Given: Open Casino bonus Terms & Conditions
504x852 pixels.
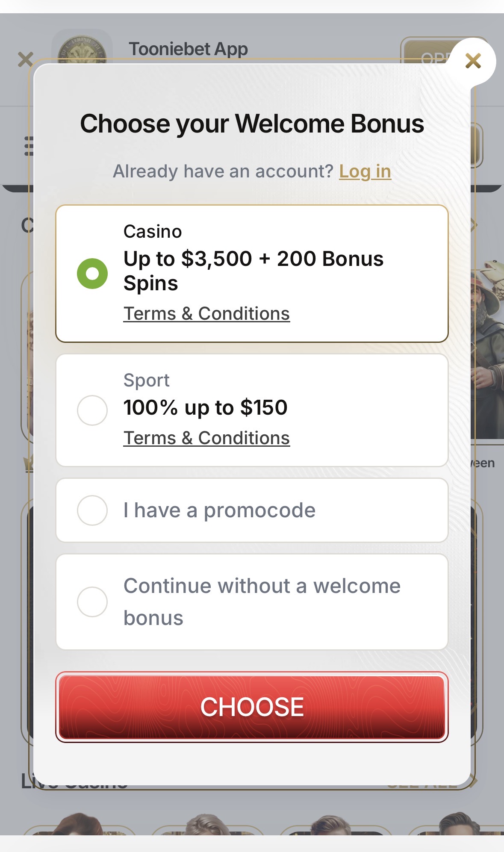Looking at the screenshot, I should (206, 314).
